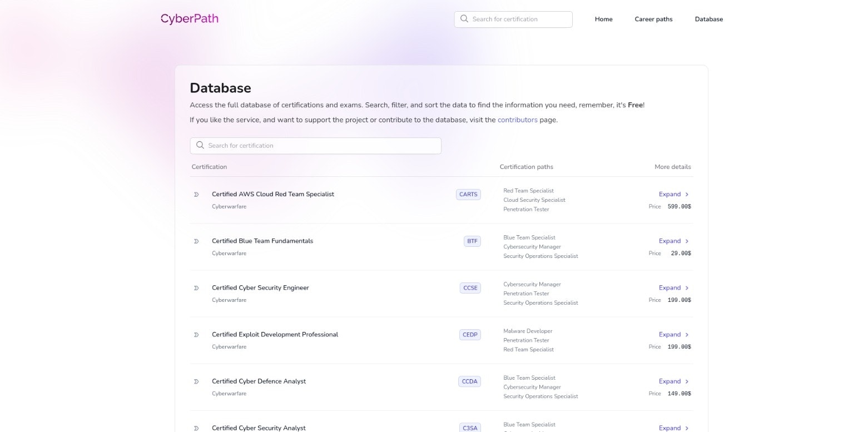Screen dimensions: 868x432
Task: Click Blue Team Specialist path in BTF row
Action: point(529,237)
